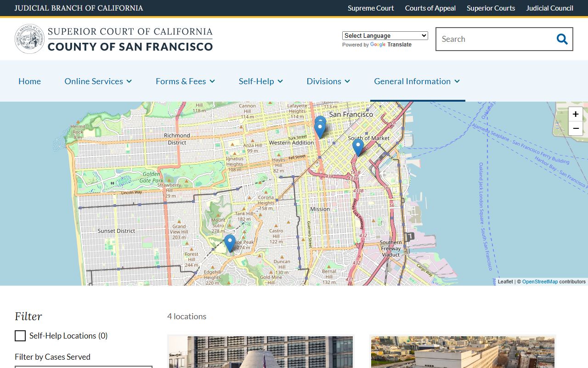
Task: Click the Superior Court County of San Francisco title
Action: pyautogui.click(x=130, y=39)
